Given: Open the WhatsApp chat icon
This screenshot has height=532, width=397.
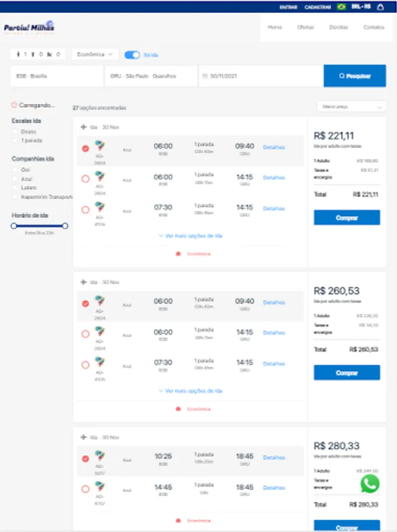Looking at the screenshot, I should [x=370, y=484].
